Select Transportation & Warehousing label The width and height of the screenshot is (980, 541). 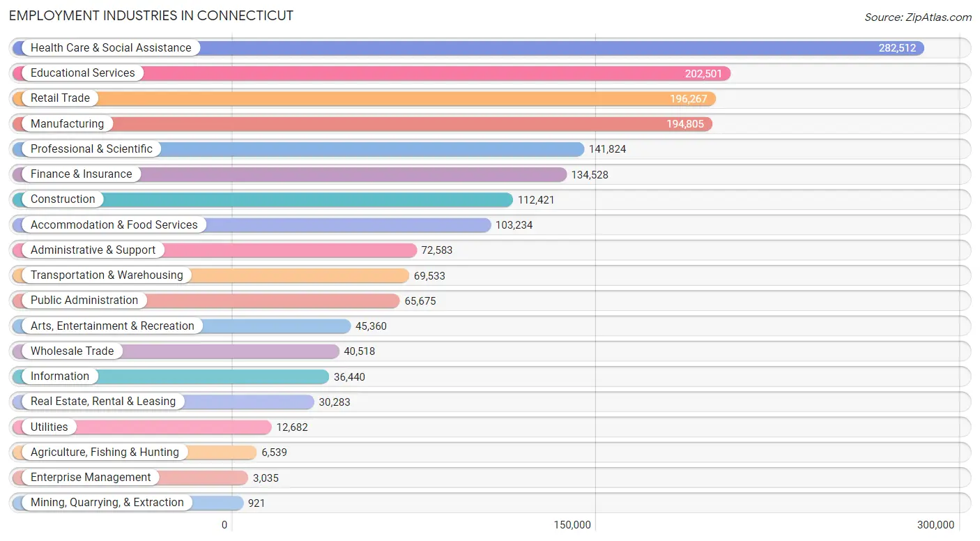[107, 275]
